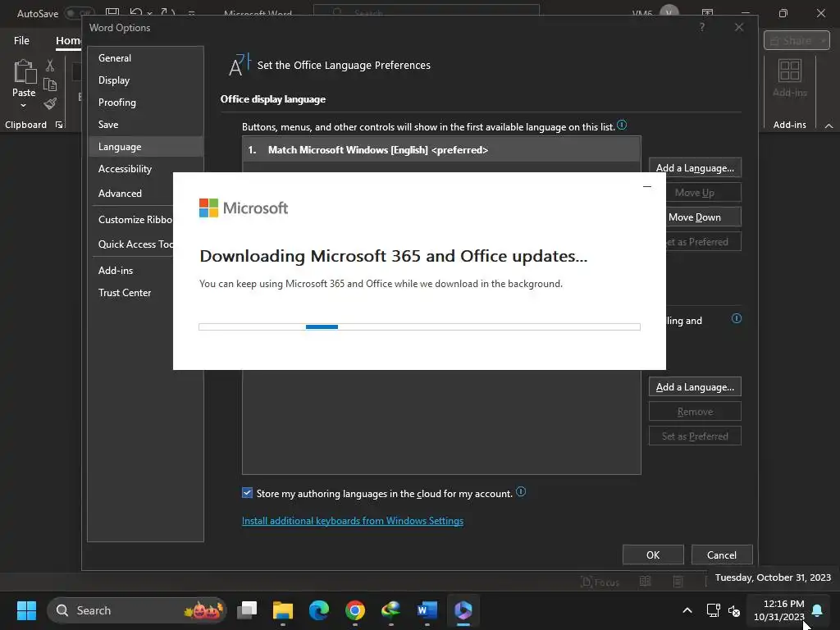Click the Undo icon in title bar
Viewport: 840px width, 630px height.
coord(136,12)
